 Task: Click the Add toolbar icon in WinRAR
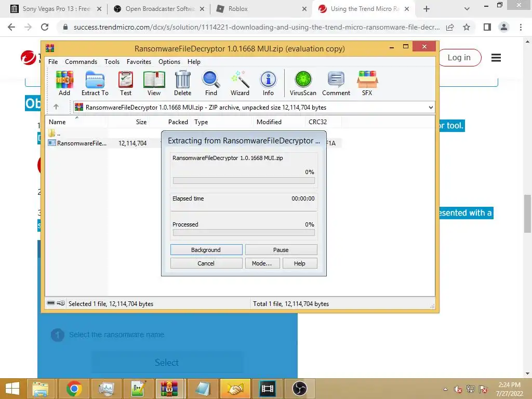[64, 83]
